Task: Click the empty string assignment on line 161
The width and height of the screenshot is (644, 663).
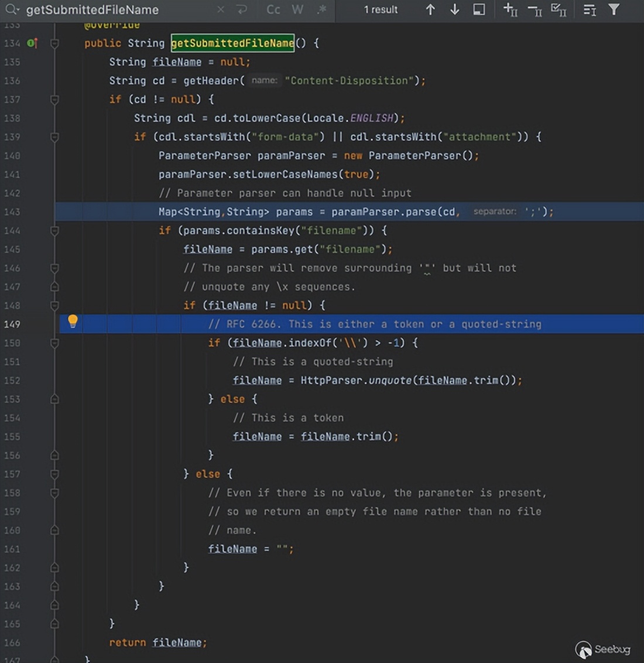Action: coord(251,549)
